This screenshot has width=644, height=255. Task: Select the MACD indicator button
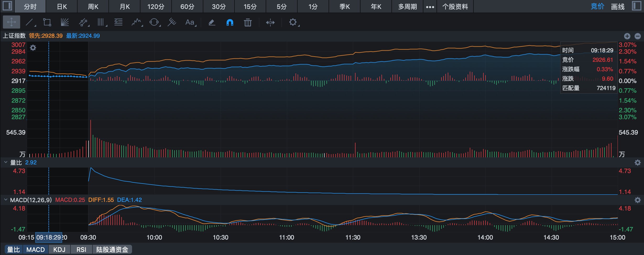[36, 250]
